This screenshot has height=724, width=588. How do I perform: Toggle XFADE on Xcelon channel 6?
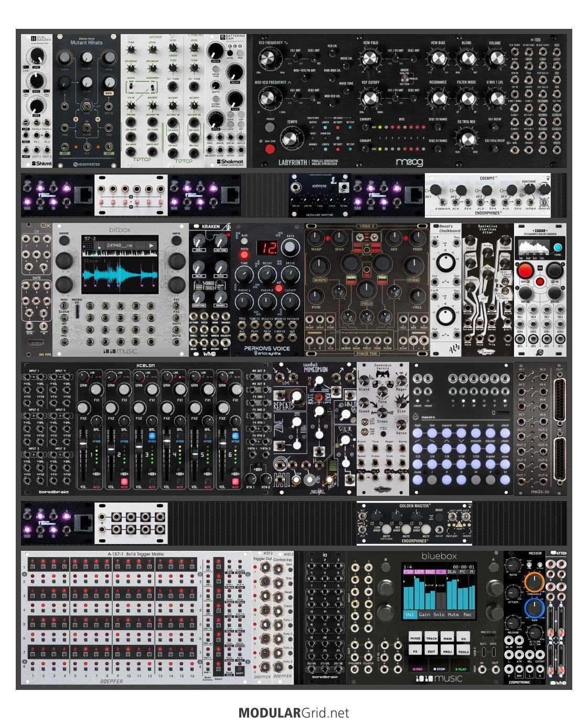pyautogui.click(x=235, y=436)
